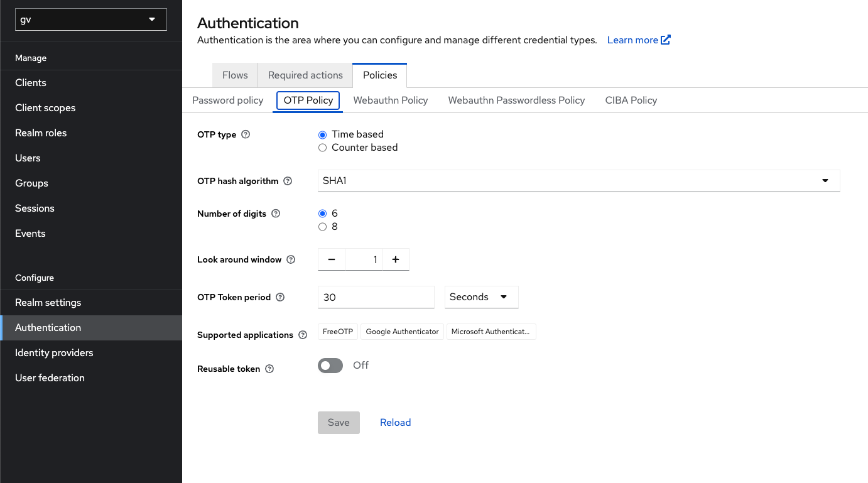Screen dimensions: 868x483
Task: Click help icon next to OTP Token period
Action: coord(280,297)
